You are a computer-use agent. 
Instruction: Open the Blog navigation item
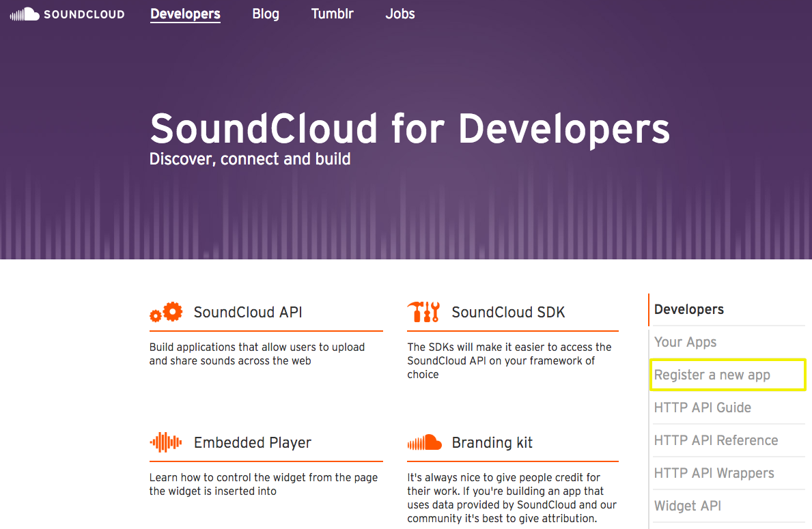tap(266, 14)
